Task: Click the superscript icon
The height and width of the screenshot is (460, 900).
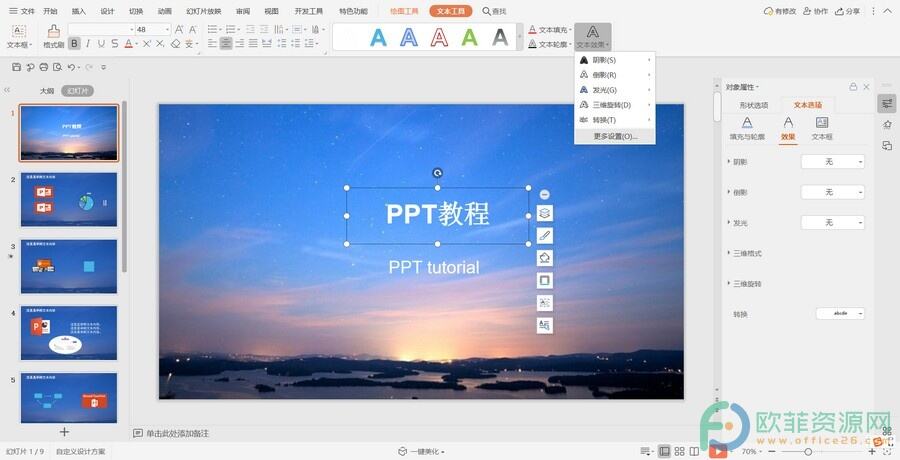Action: [146, 44]
